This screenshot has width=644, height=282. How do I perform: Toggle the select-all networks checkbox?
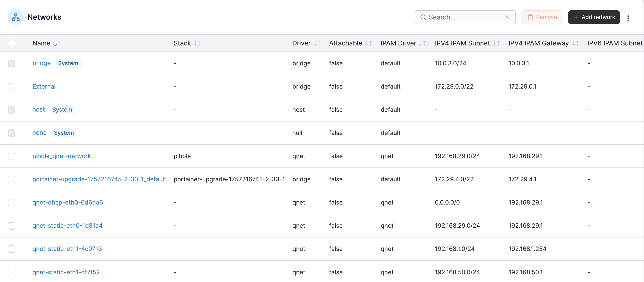(12, 43)
